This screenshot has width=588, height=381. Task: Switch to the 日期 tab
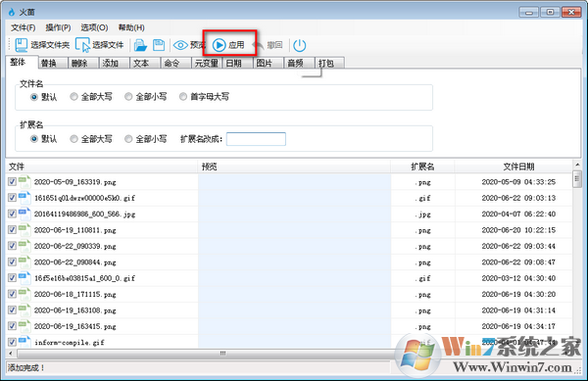click(x=238, y=64)
